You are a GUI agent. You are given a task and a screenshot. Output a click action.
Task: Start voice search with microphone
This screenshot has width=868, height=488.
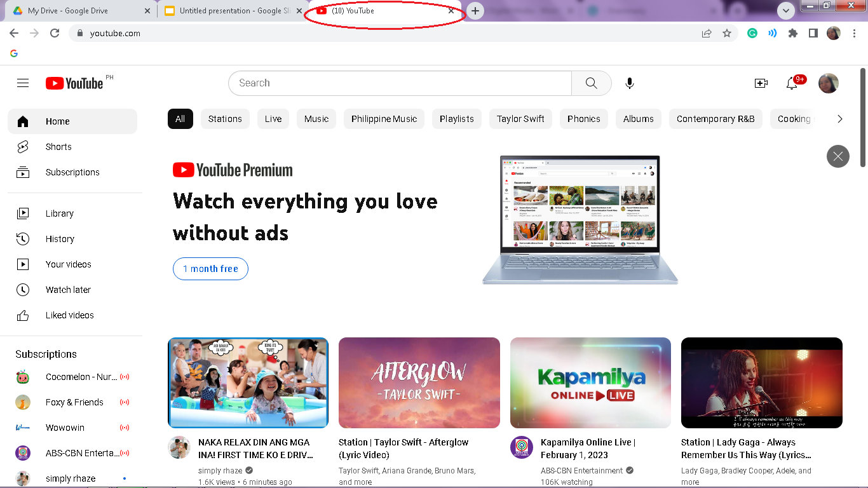629,83
